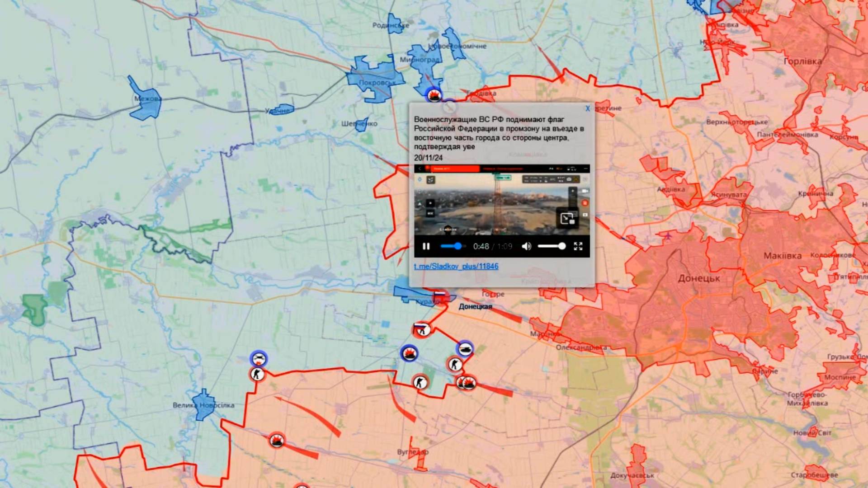Click tank marker with blue ring east of salient
The width and height of the screenshot is (868, 488).
point(465,349)
